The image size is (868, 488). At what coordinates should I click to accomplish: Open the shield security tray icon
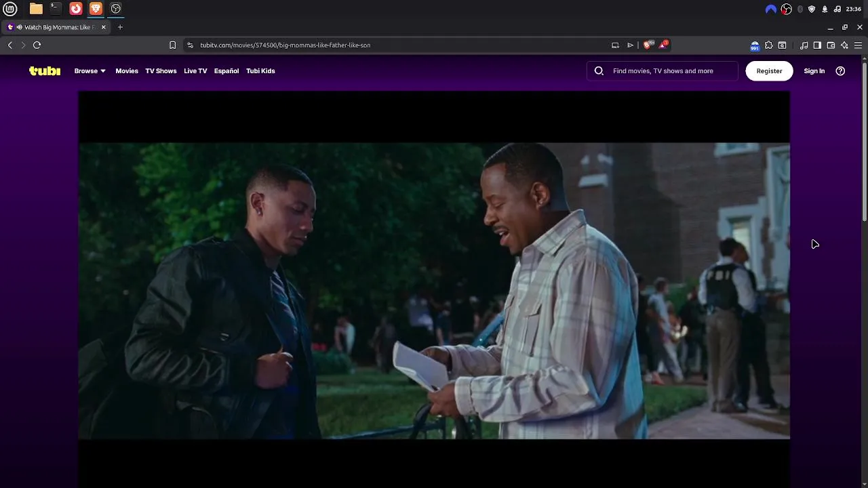pos(812,9)
